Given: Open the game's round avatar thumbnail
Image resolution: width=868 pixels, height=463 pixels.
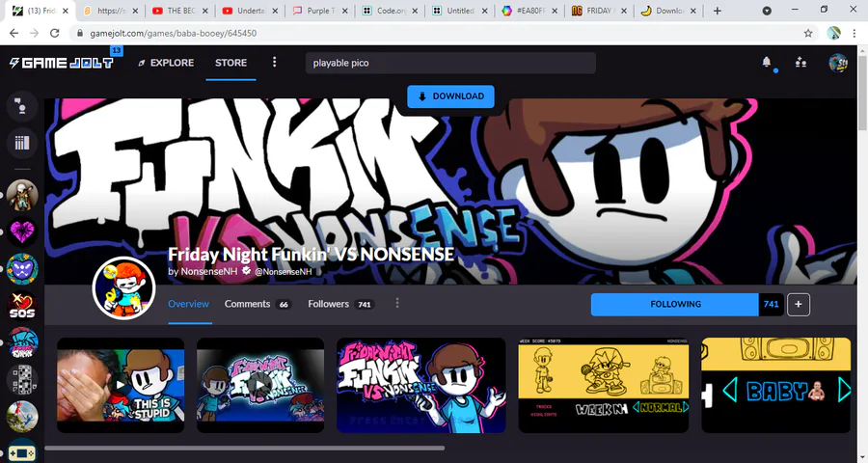Looking at the screenshot, I should 123,288.
